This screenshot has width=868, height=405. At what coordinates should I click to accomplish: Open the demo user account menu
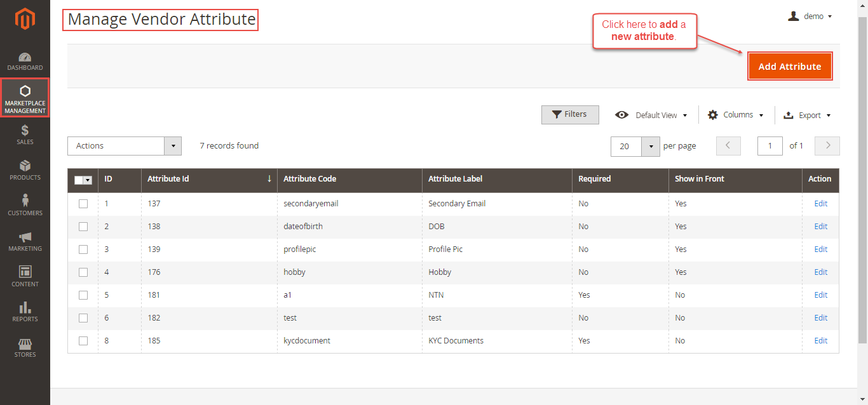coord(810,17)
